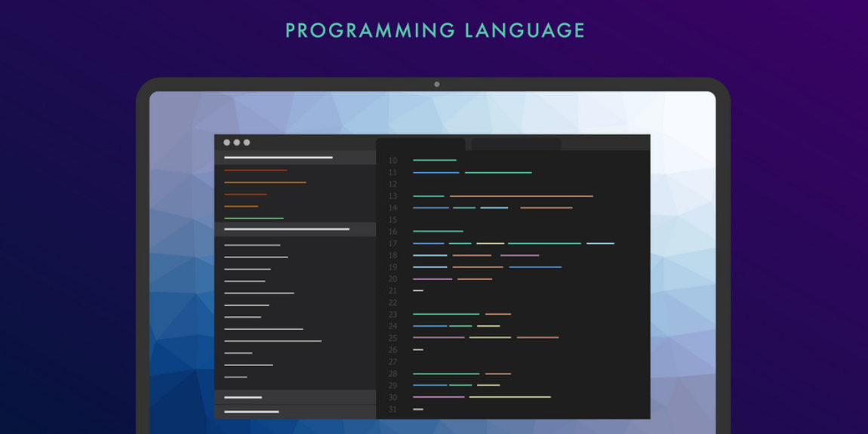
Task: Select line number 31 in the gutter
Action: click(x=392, y=410)
